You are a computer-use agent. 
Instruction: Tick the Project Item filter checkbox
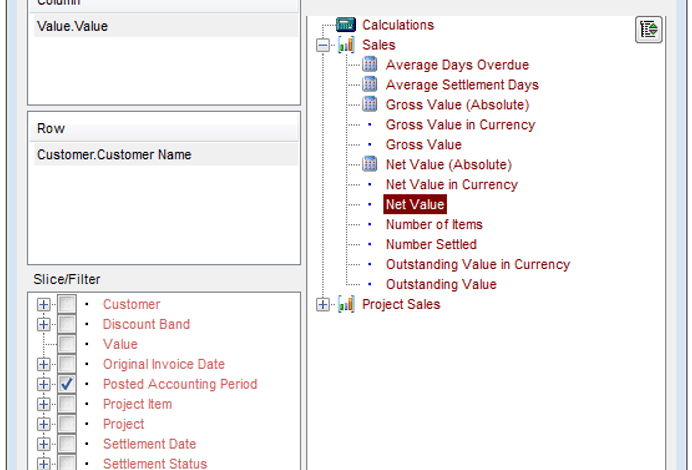point(67,403)
